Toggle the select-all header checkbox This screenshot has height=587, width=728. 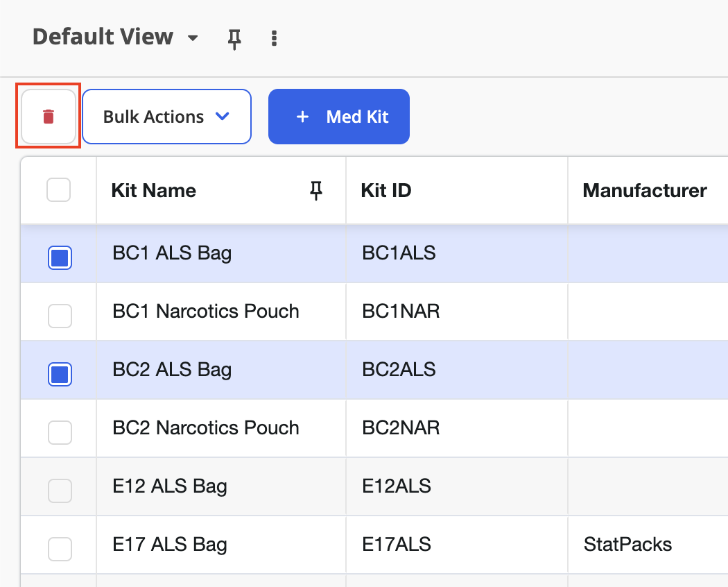pyautogui.click(x=58, y=189)
